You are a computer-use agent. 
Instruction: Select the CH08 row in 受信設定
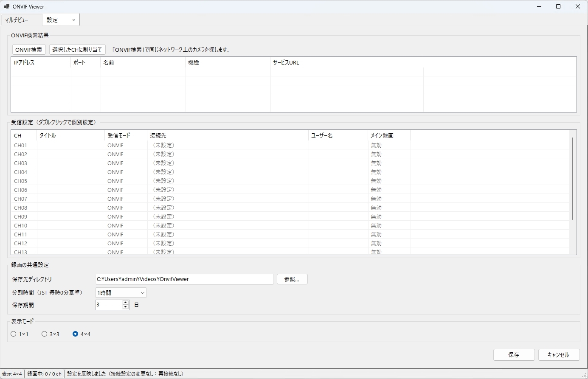(290, 208)
